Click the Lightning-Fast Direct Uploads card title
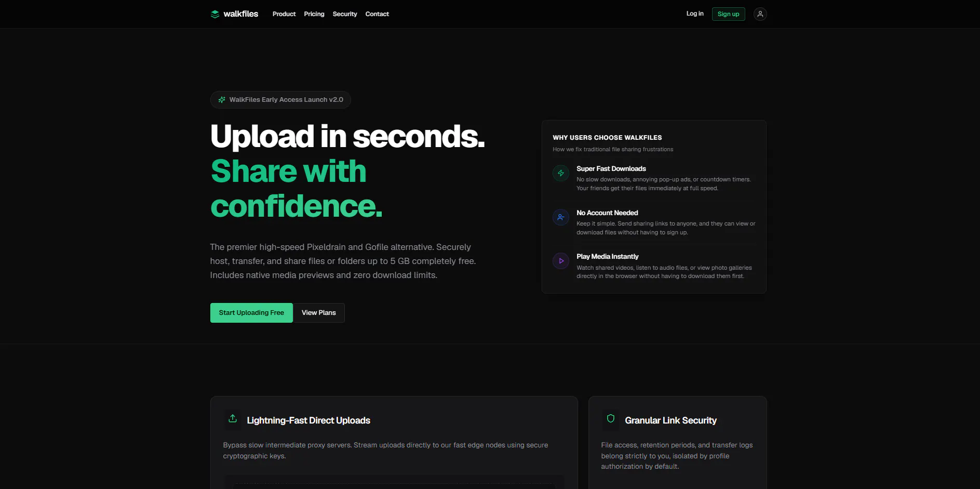This screenshot has height=489, width=980. tap(308, 420)
